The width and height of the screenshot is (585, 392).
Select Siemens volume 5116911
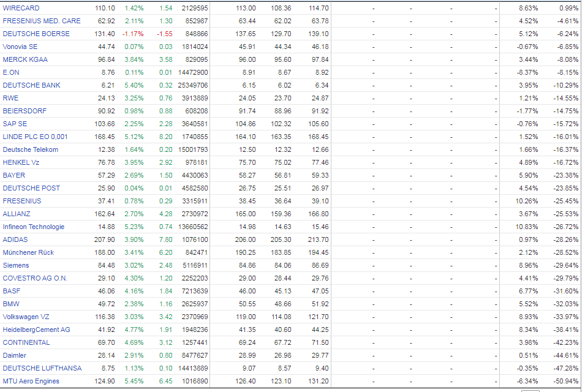tap(195, 266)
